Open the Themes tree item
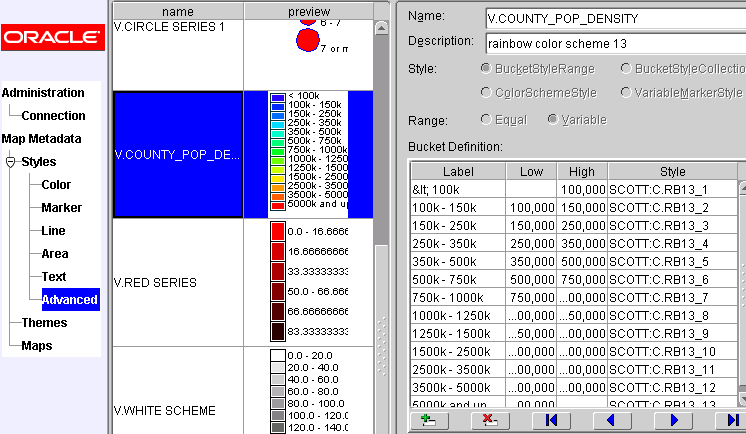This screenshot has height=434, width=746. click(x=44, y=323)
